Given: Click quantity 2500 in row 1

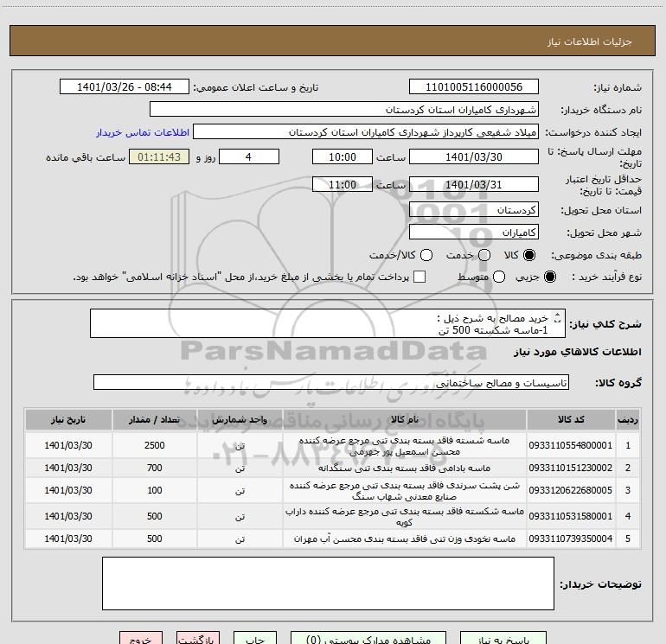Looking at the screenshot, I should 155,445.
